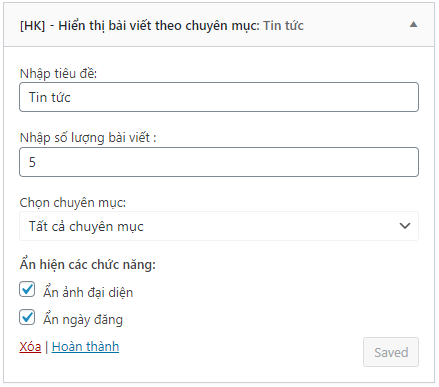Viewport: 439px width, 387px height.
Task: Toggle the Ẩn ảnh đại diện checkbox
Action: [27, 289]
